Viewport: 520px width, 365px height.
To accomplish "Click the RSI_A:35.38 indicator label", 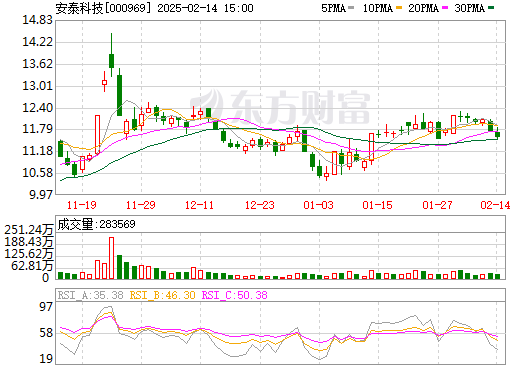I will tap(90, 295).
